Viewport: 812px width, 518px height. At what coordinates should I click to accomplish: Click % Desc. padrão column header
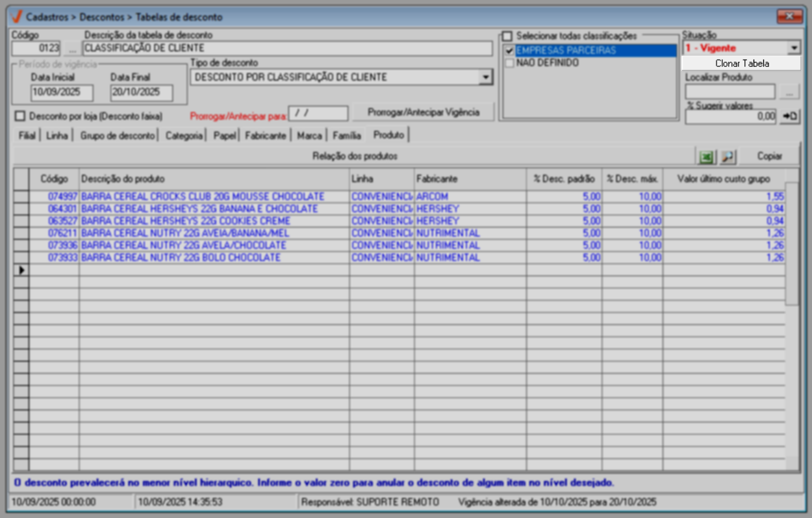(564, 179)
